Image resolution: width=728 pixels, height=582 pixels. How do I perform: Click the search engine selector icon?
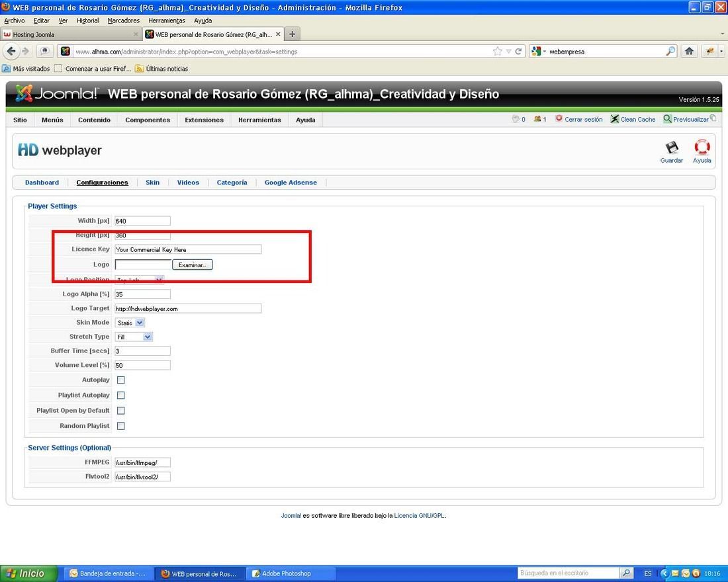pos(536,51)
